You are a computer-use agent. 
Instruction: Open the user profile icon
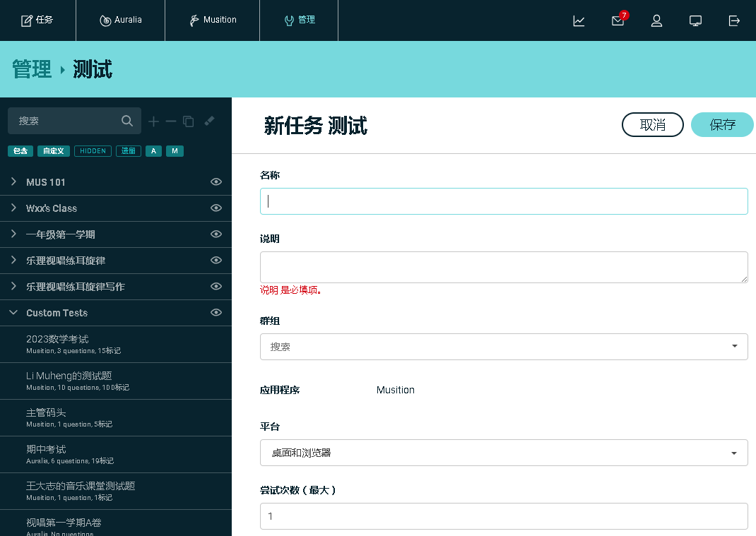click(x=656, y=20)
